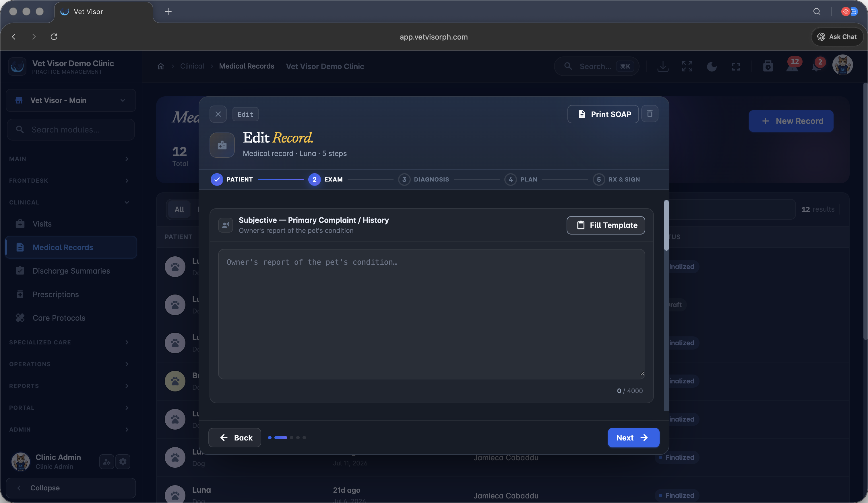Toggle fullscreen with the frame icon
This screenshot has width=868, height=503.
click(736, 67)
